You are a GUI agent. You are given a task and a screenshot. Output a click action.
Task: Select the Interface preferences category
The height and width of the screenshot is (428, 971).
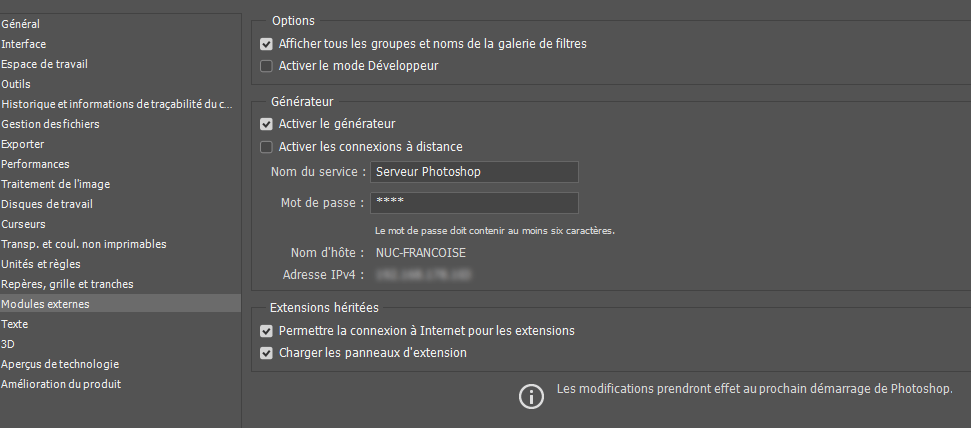point(24,44)
